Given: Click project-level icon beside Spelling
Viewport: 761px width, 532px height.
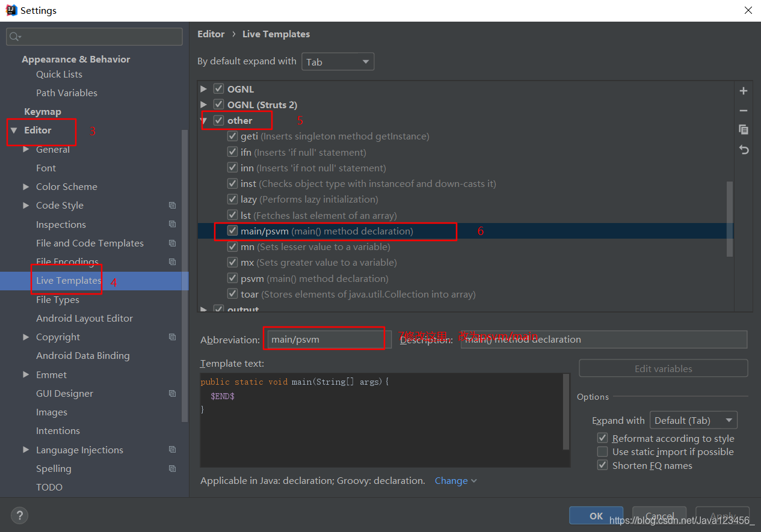Looking at the screenshot, I should [173, 468].
